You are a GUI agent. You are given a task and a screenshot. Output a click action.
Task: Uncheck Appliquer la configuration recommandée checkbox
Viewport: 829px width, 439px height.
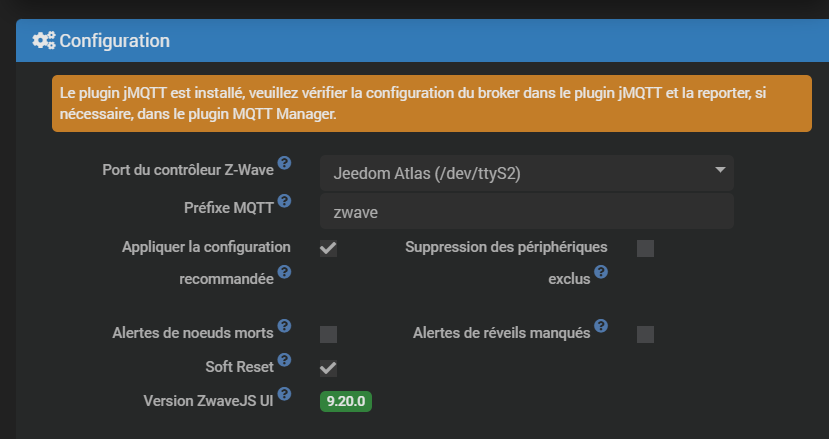point(328,248)
